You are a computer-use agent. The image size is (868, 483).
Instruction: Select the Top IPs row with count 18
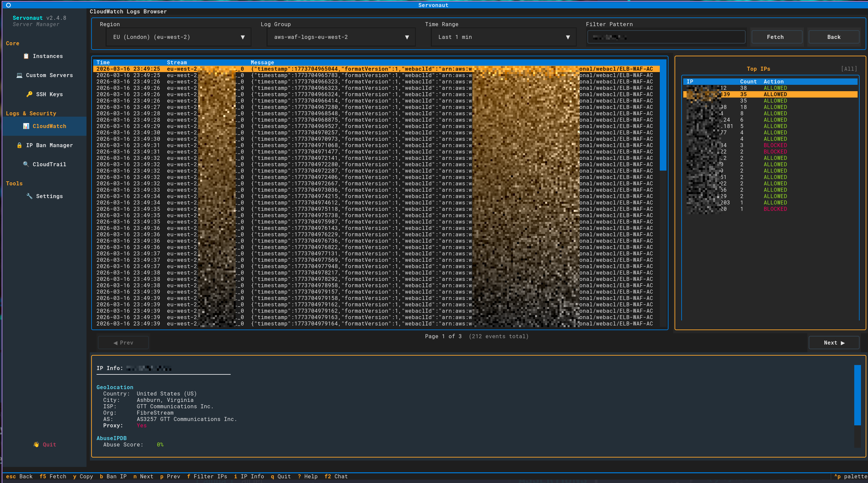[x=770, y=107]
